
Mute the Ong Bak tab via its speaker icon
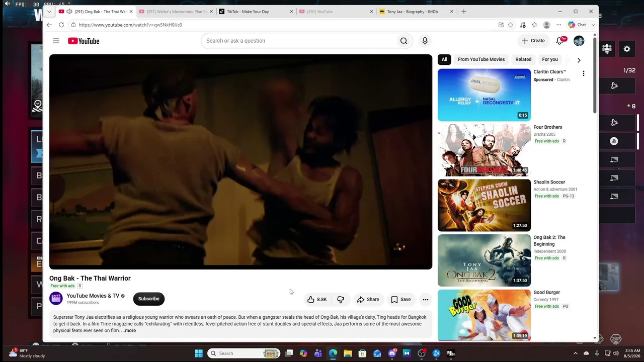click(69, 12)
